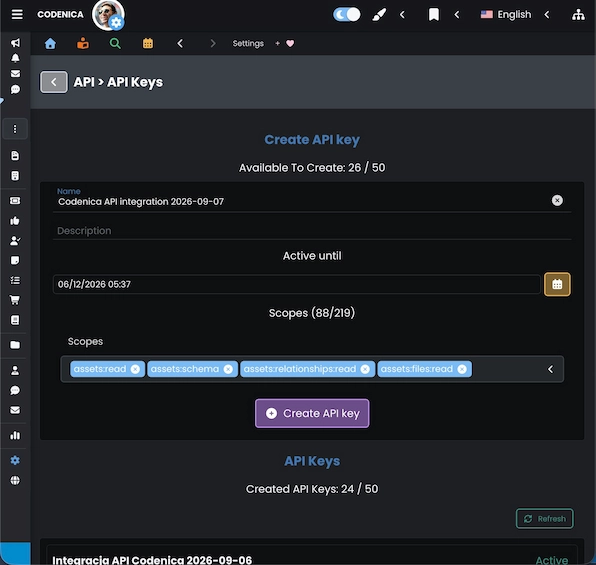The width and height of the screenshot is (596, 565).
Task: Select the Settings tab
Action: click(248, 43)
